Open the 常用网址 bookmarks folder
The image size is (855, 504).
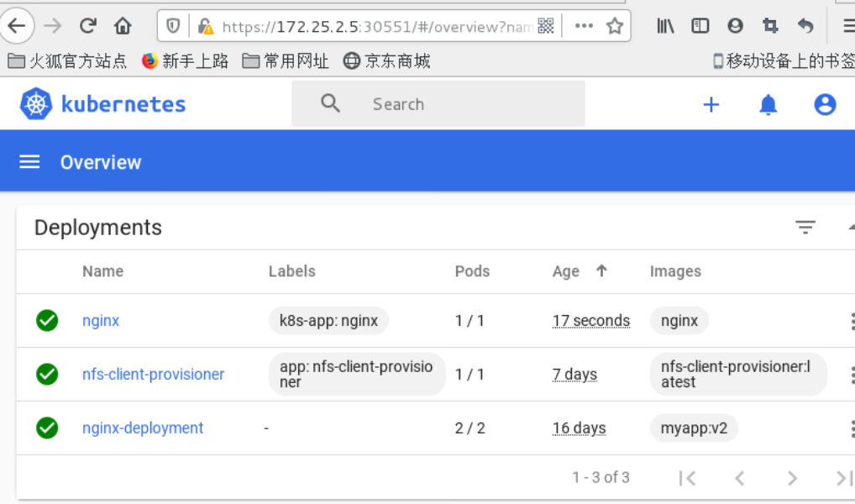pos(286,60)
